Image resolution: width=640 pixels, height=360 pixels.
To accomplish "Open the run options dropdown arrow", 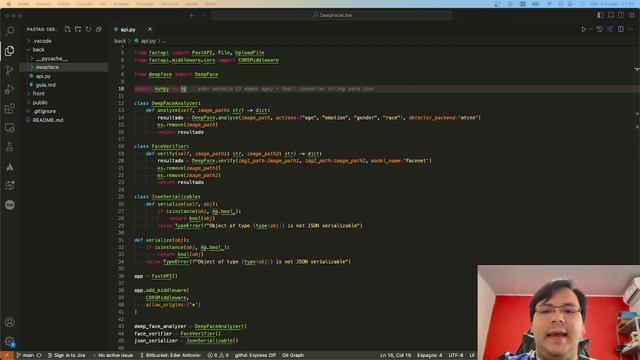I will pos(590,29).
